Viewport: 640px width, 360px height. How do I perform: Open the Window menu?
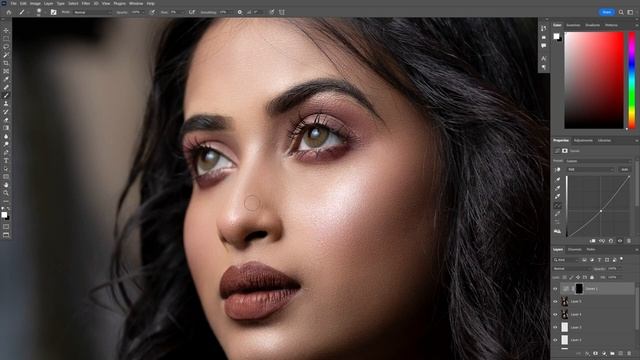136,4
